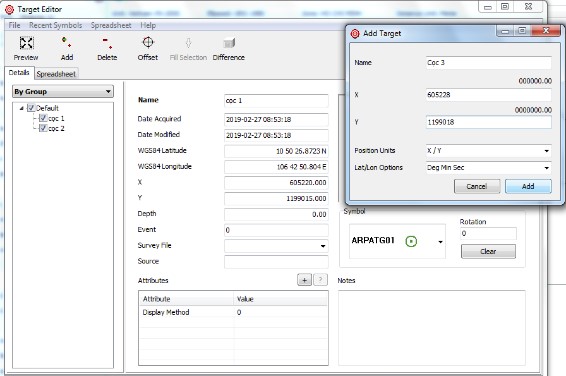
Task: Click the Fill Selection toolbar icon
Action: click(x=188, y=48)
